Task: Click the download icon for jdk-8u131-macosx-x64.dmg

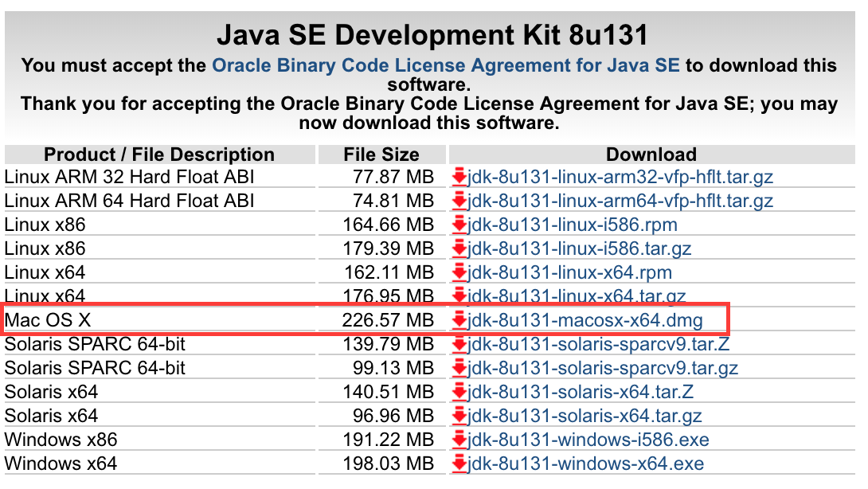Action: [461, 320]
